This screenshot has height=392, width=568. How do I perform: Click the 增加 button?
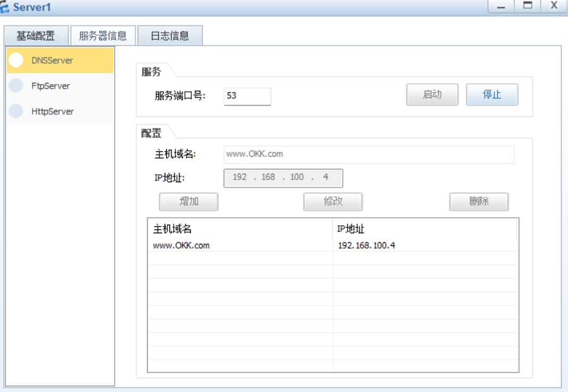(x=189, y=201)
